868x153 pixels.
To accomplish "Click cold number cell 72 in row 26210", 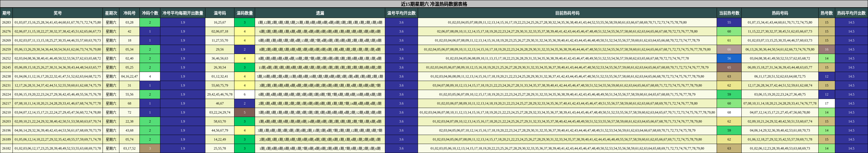I will click(x=129, y=112).
